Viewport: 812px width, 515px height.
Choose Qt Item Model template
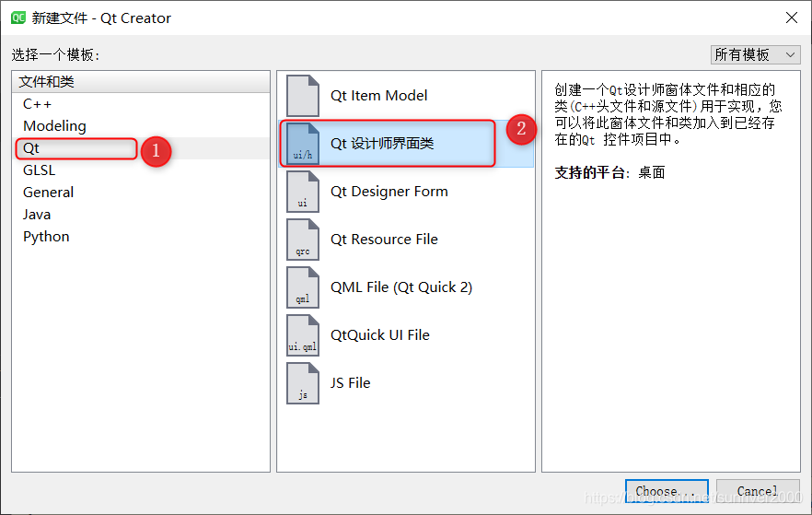pyautogui.click(x=406, y=95)
